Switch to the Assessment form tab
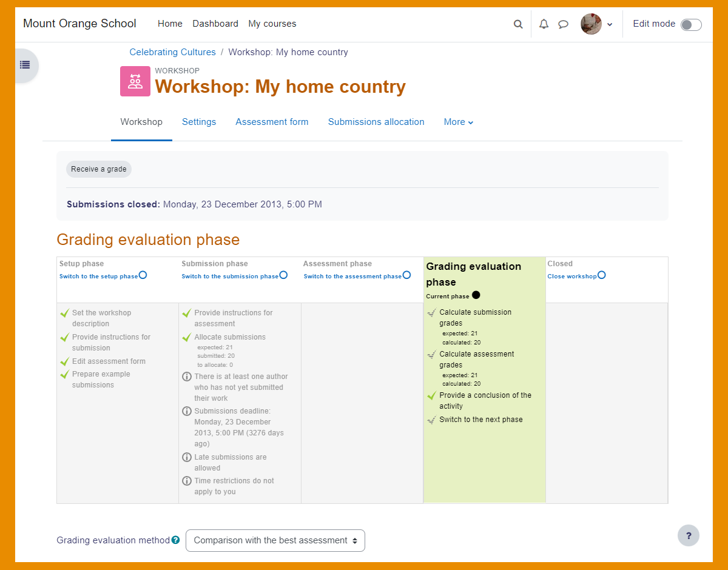The width and height of the screenshot is (728, 570). pos(272,122)
